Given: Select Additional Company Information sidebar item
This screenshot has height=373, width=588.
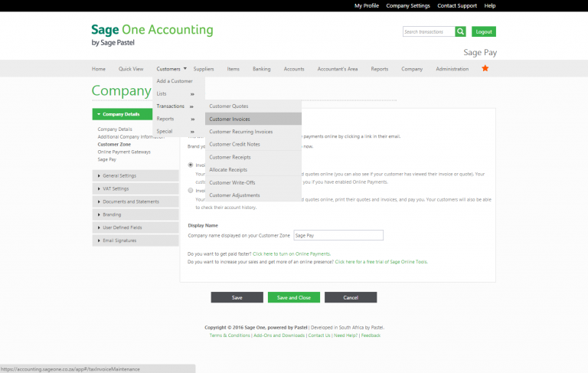Looking at the screenshot, I should coord(131,137).
